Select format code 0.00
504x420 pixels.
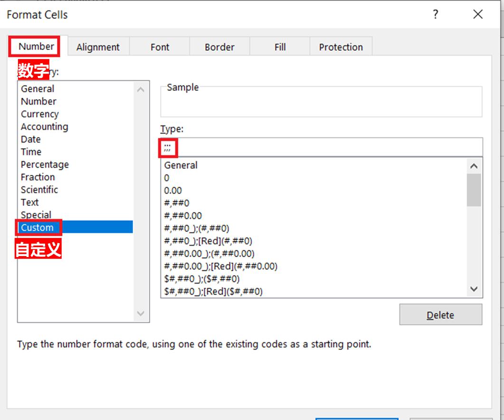[x=314, y=191]
